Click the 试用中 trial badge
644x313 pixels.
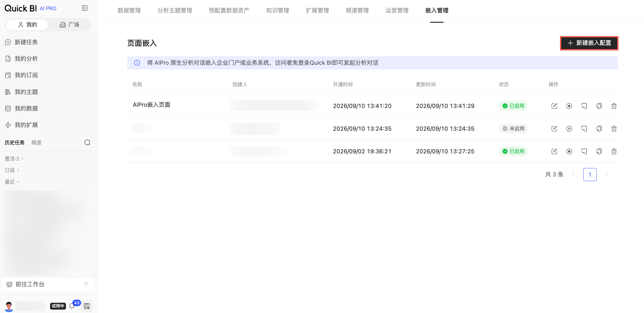58,306
